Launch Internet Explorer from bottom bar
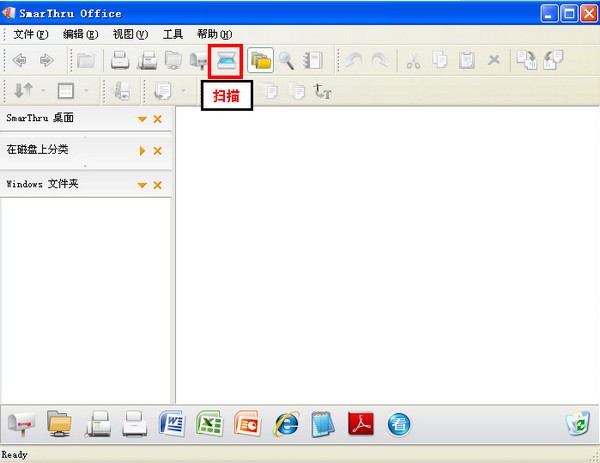The height and width of the screenshot is (463, 600). pos(286,424)
